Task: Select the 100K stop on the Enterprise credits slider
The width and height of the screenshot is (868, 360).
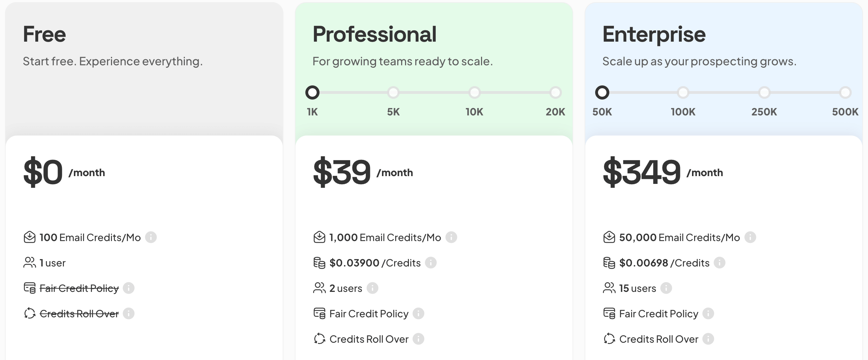Action: click(683, 92)
